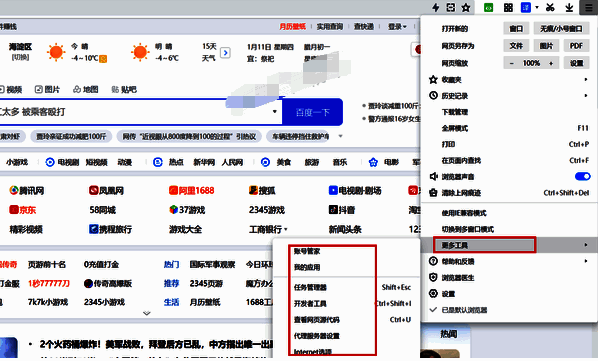The height and width of the screenshot is (361, 598).
Task: Open the downloads arrow icon in toolbar
Action: tap(569, 7)
